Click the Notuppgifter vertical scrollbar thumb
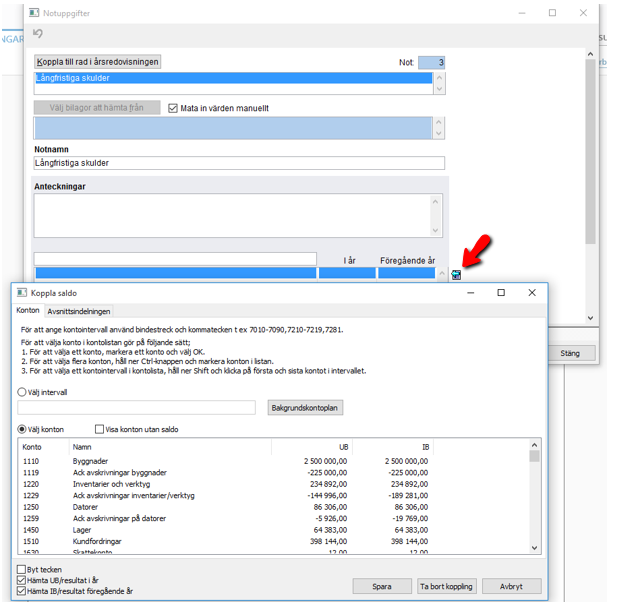The height and width of the screenshot is (609, 618). click(590, 152)
